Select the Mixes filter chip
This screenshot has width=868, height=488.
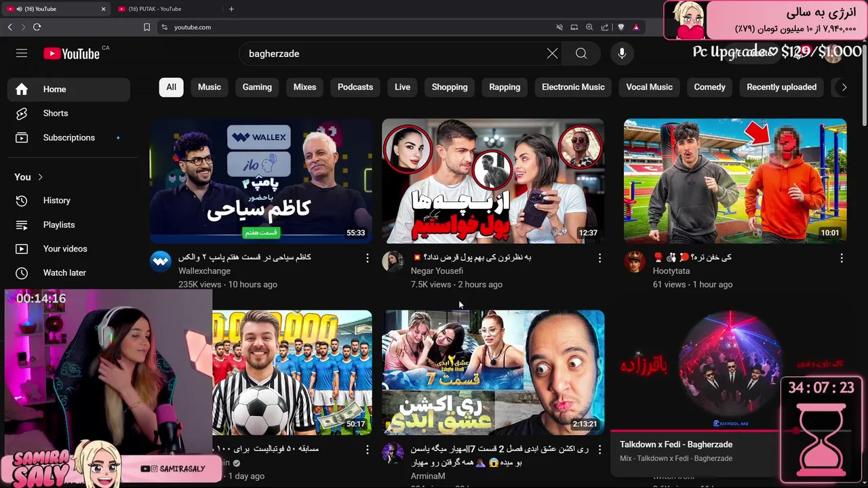pyautogui.click(x=304, y=87)
